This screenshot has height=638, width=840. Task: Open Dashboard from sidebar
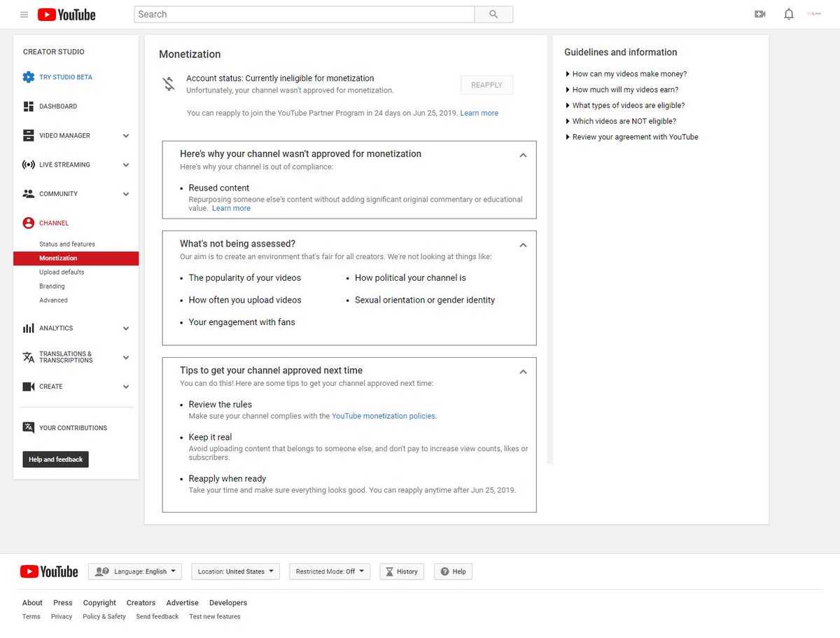58,106
